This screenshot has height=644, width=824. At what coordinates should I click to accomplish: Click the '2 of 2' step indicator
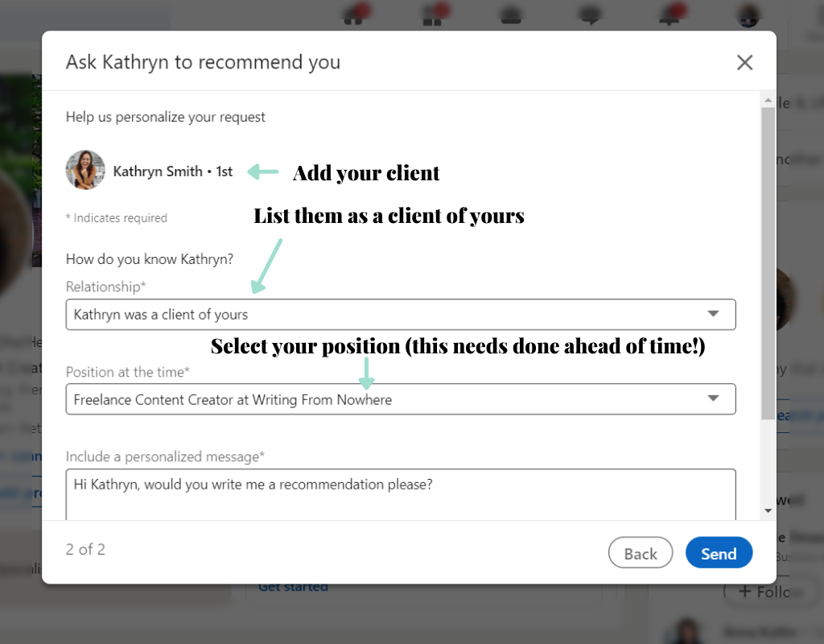pyautogui.click(x=85, y=549)
